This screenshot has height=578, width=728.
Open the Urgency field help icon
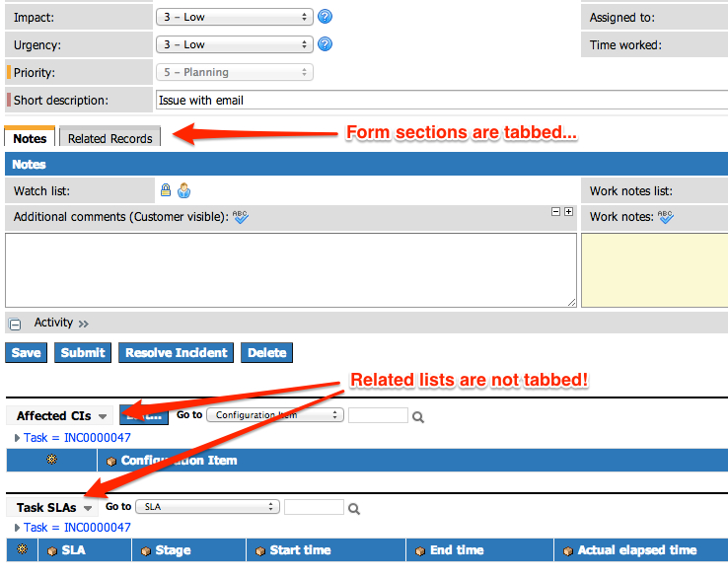pos(325,44)
